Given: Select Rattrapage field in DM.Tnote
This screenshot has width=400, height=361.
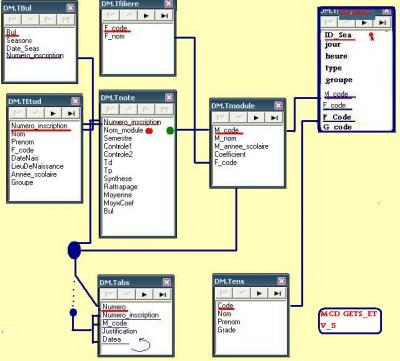Looking at the screenshot, I should pyautogui.click(x=120, y=187).
